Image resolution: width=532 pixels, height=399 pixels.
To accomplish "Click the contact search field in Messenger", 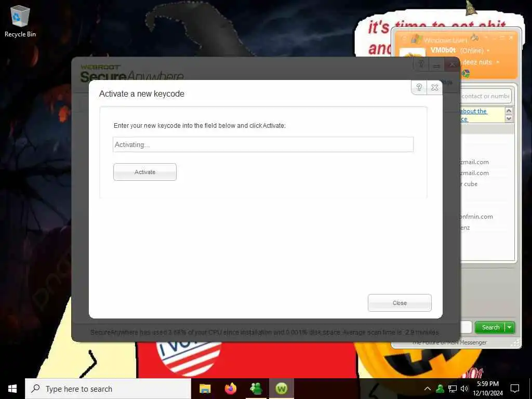I will pyautogui.click(x=486, y=96).
